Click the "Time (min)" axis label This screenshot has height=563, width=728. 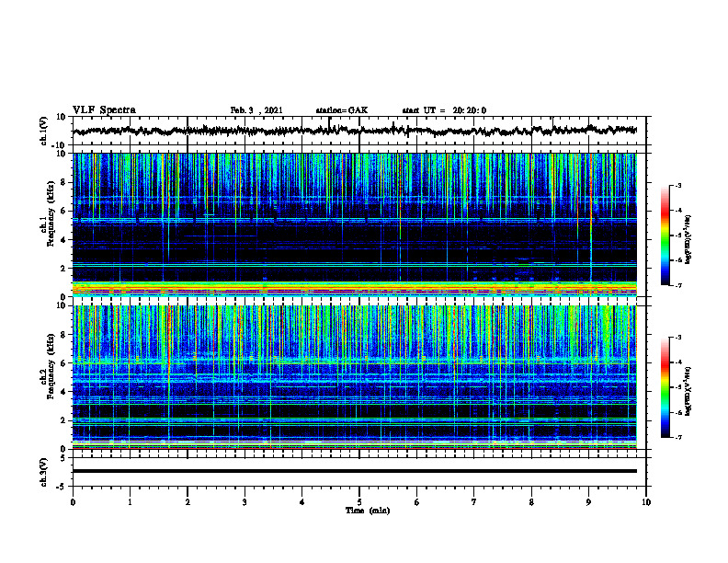pyautogui.click(x=368, y=511)
